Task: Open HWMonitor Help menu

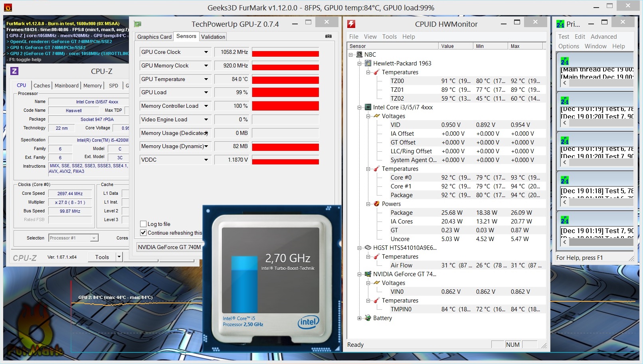Action: 409,36
